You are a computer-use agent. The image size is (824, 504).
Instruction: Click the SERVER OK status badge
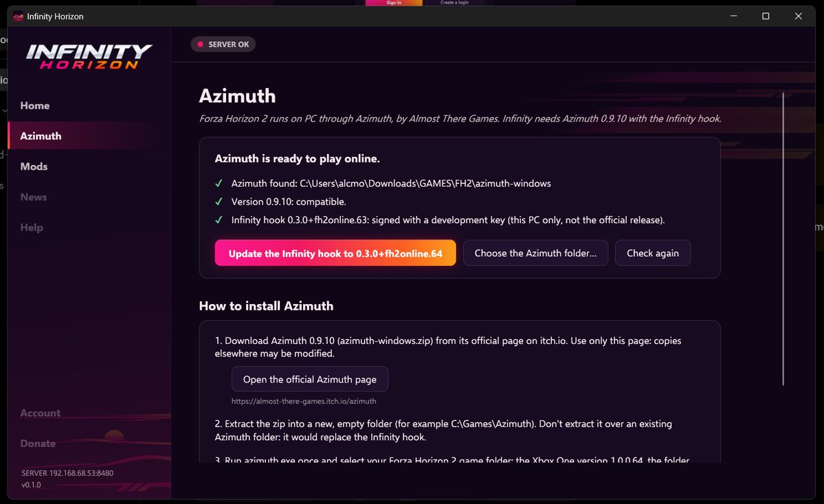223,44
